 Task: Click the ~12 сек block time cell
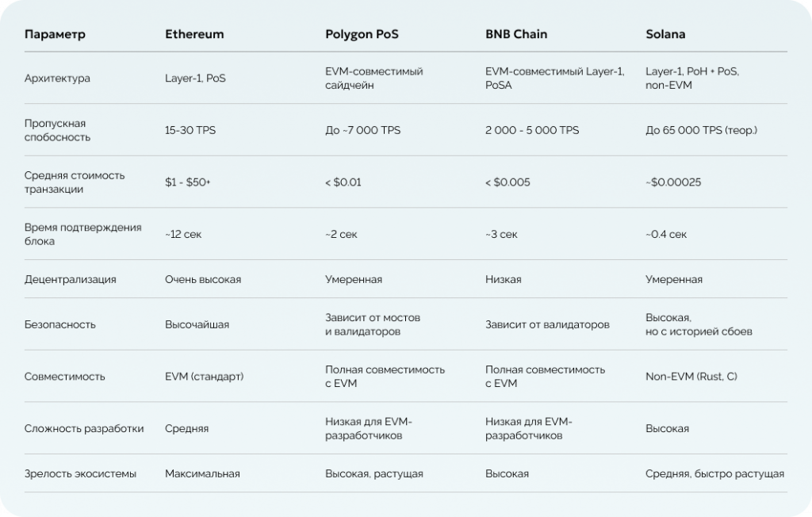click(x=185, y=234)
